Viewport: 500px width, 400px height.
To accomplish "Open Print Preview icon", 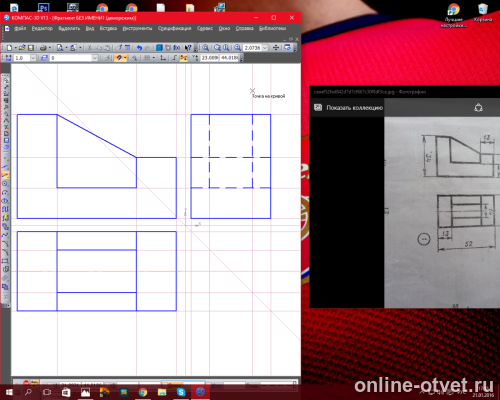I will click(60, 48).
